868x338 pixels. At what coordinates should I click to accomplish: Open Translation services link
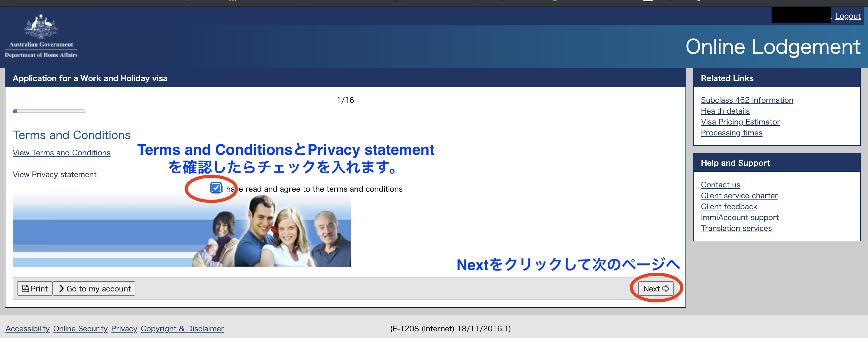[736, 229]
